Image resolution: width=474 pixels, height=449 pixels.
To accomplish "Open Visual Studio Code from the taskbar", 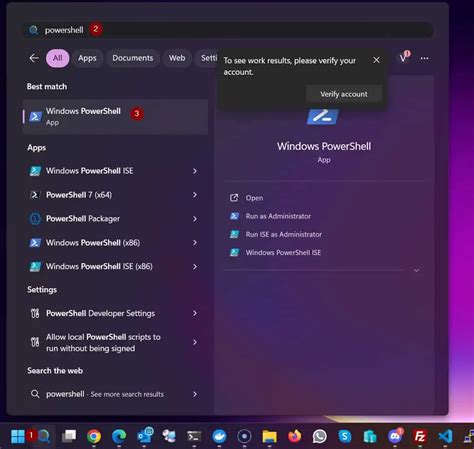I will click(x=445, y=436).
